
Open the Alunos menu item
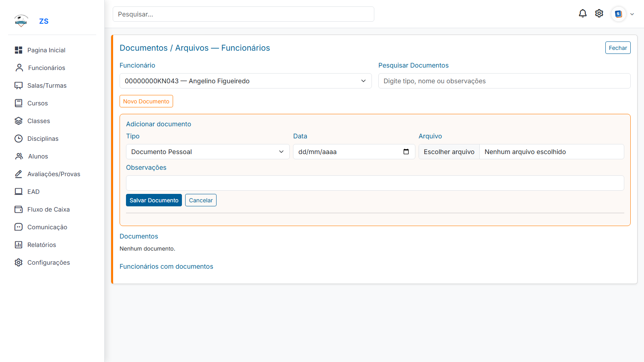[x=38, y=156]
